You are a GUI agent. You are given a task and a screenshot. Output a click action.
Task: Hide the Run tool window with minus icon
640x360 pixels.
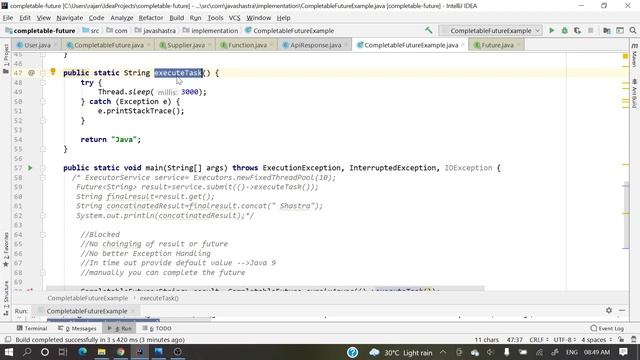click(x=622, y=310)
